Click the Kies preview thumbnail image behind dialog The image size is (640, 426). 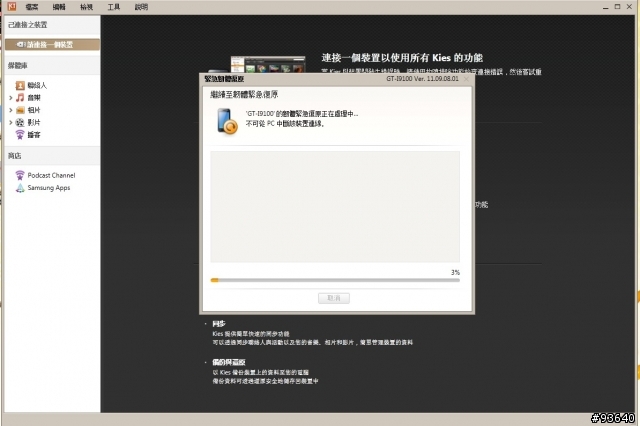[268, 64]
